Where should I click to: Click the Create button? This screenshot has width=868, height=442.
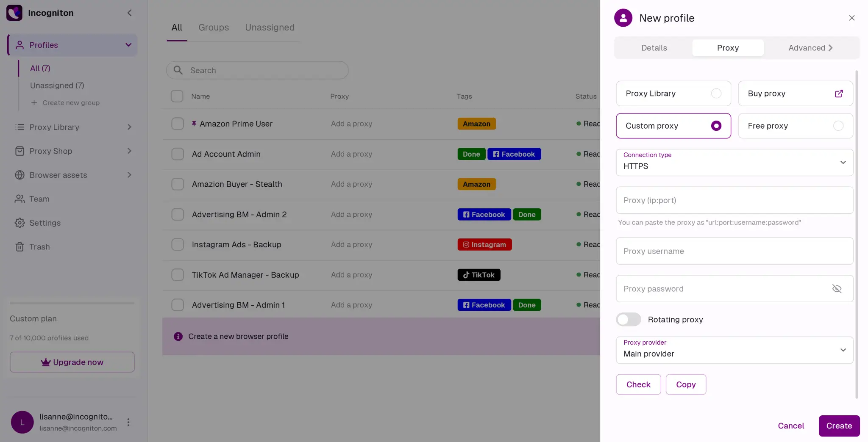[839, 426]
